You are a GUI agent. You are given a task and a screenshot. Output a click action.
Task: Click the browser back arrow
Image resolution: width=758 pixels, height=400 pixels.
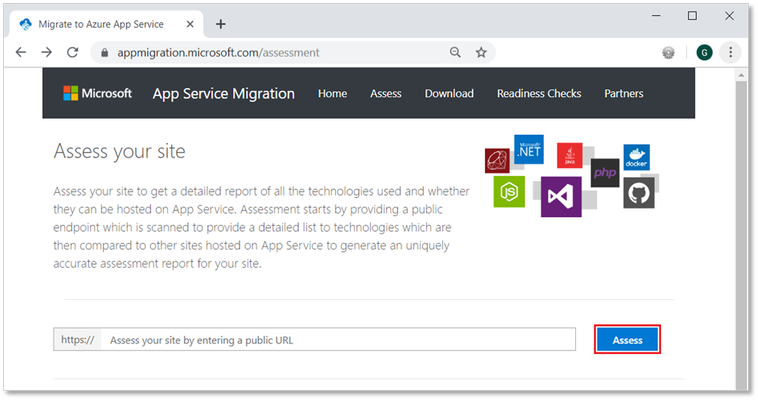[21, 52]
